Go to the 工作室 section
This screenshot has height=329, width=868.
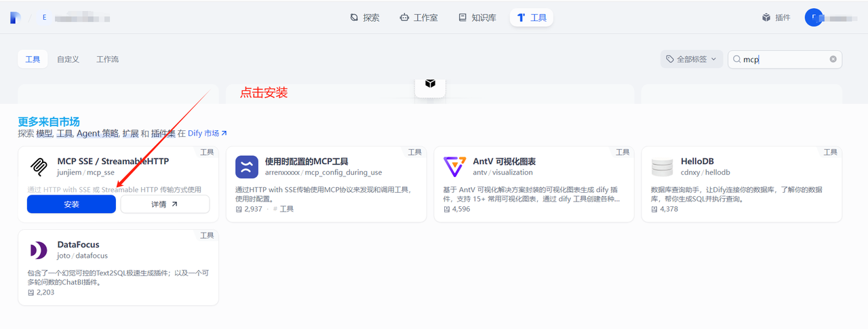click(418, 18)
